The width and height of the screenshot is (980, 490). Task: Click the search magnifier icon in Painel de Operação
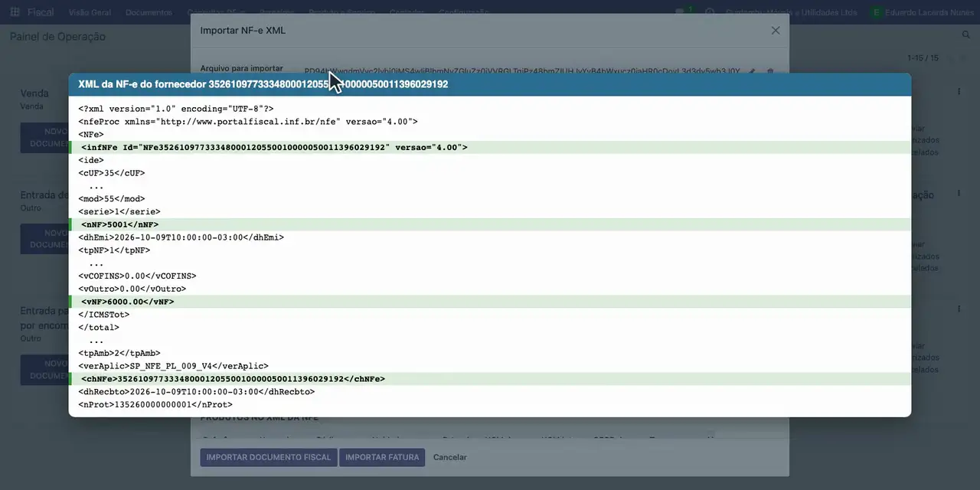click(966, 35)
